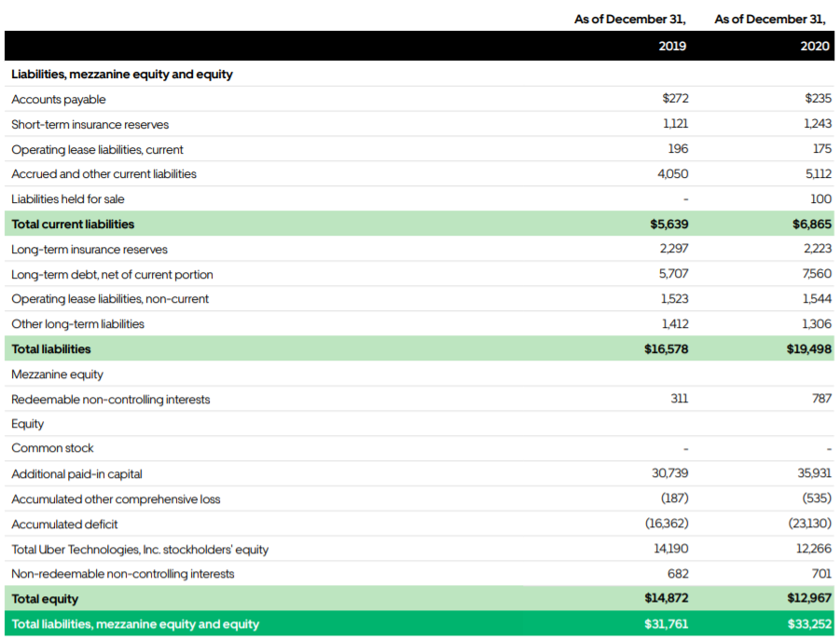
Task: Click 'Total liabilities, mezzanine equity and equity' footer label
Action: (135, 624)
